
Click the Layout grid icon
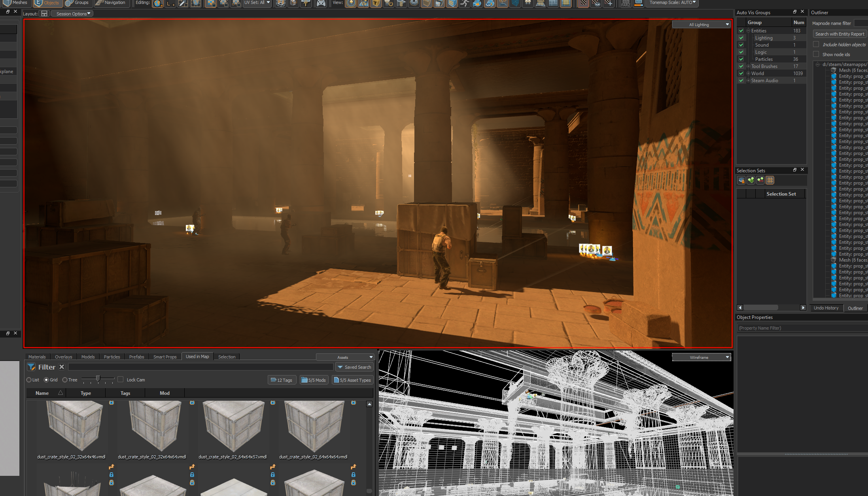(x=44, y=14)
